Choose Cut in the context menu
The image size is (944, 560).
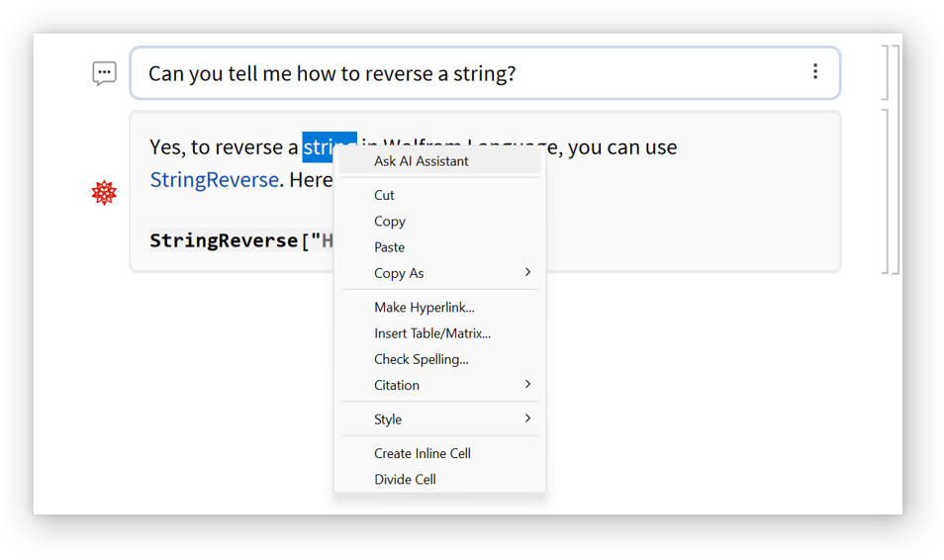coord(384,196)
